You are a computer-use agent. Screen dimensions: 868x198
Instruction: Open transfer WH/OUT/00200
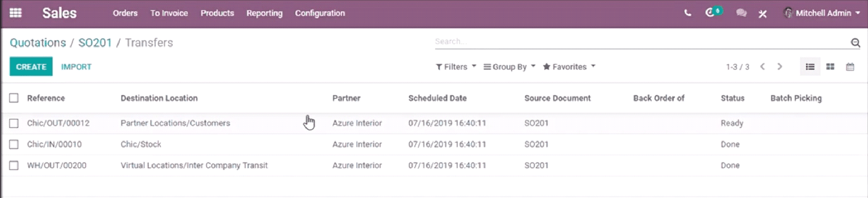[57, 166]
